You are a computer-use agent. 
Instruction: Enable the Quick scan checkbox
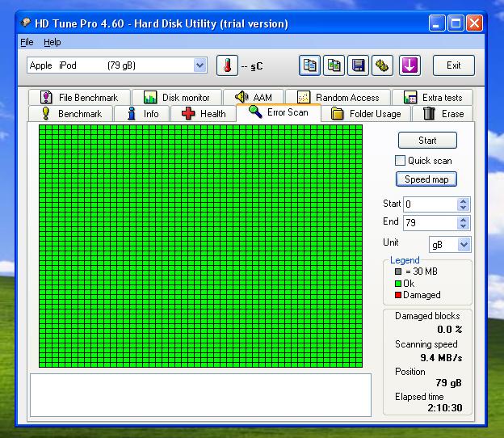400,161
